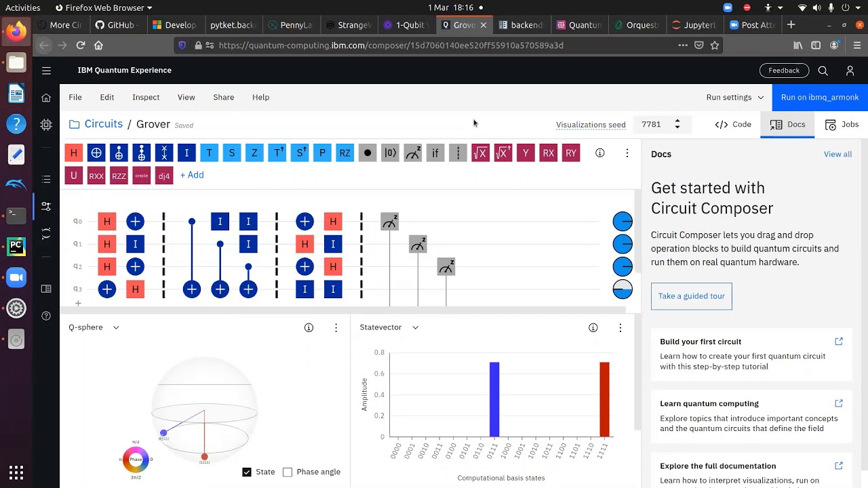Adjust the Visualizations seed stepper arrows
This screenshot has height=488, width=868.
(677, 125)
